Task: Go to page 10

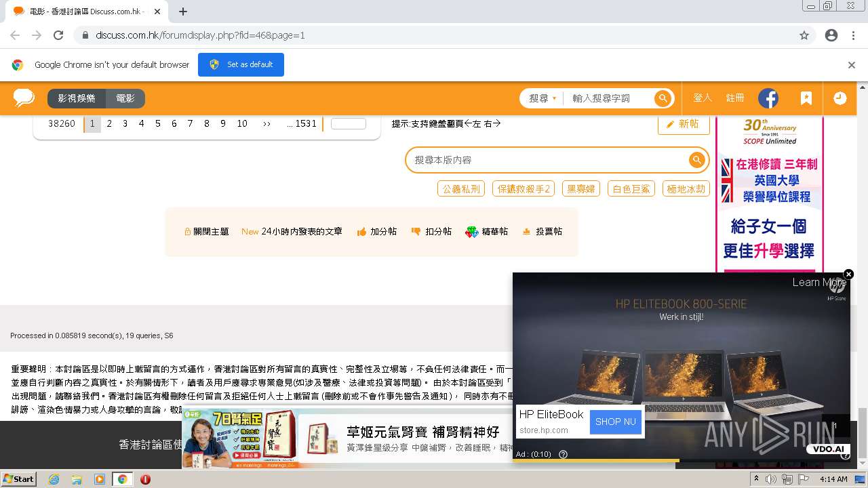Action: [x=242, y=124]
